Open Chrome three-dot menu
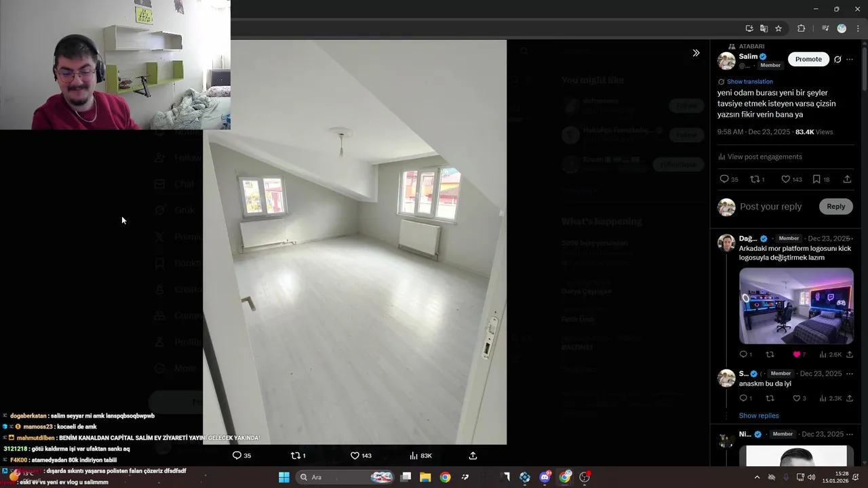Screen dimensions: 868x488 (858, 28)
